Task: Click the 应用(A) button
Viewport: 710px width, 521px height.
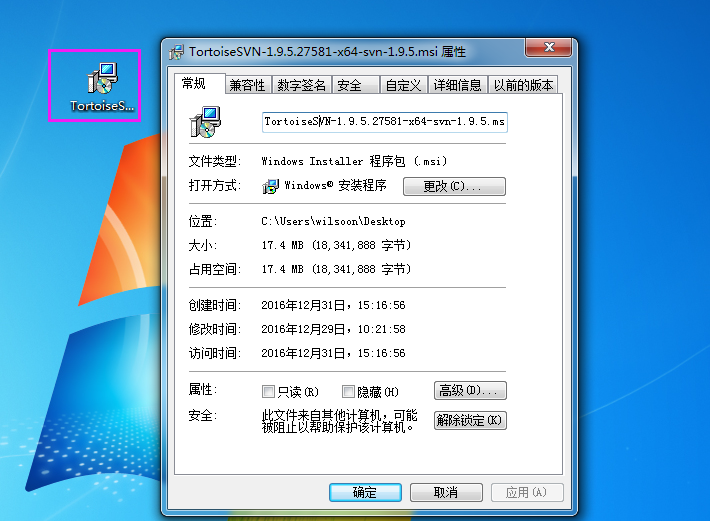Action: point(527,492)
